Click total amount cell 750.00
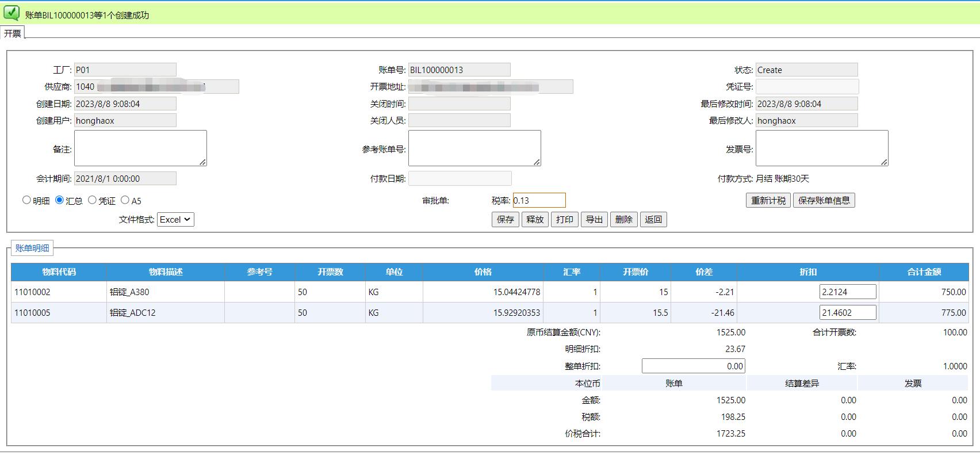Viewport: 980px width, 455px height. pos(924,292)
